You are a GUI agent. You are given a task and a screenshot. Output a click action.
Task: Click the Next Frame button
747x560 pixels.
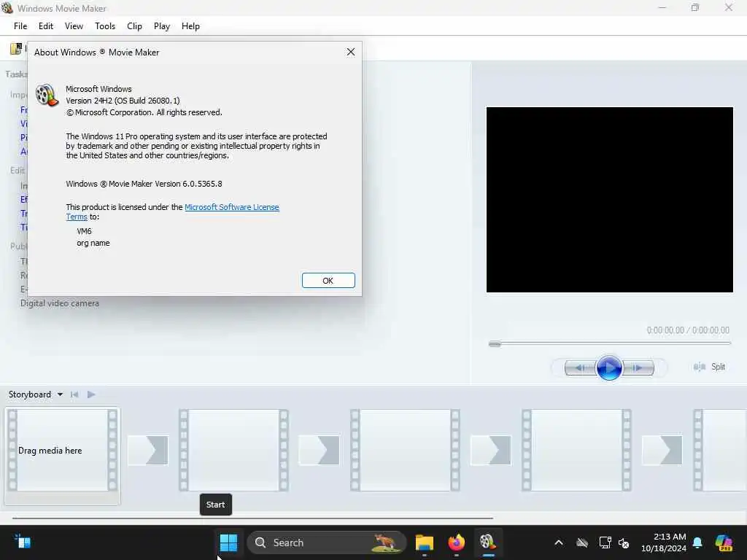[x=638, y=367]
